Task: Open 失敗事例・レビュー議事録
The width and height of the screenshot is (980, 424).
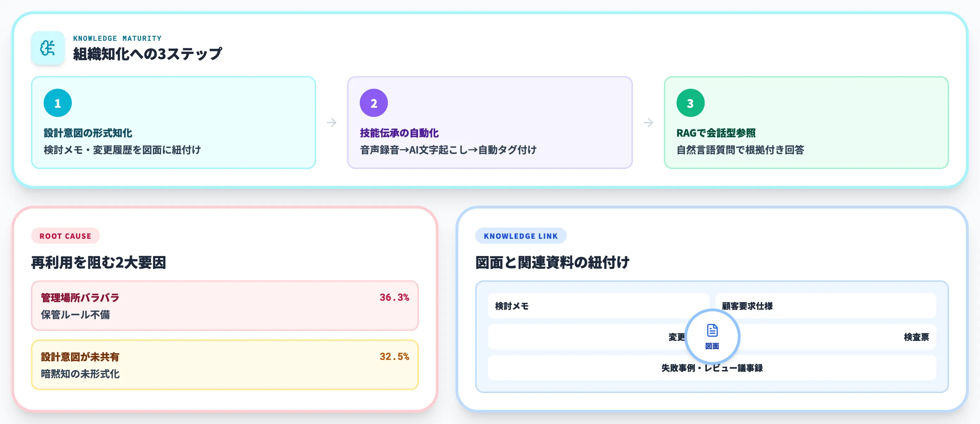Action: pyautogui.click(x=713, y=368)
